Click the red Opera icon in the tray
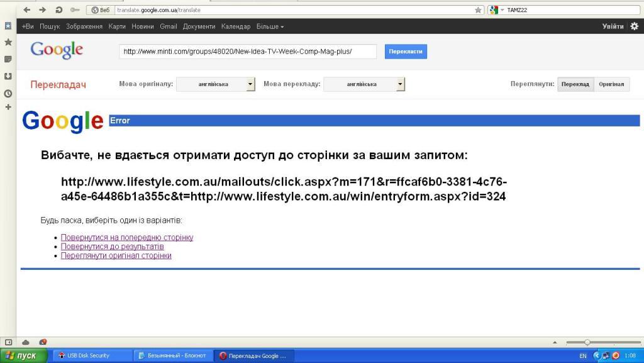The image size is (644, 363). [616, 355]
